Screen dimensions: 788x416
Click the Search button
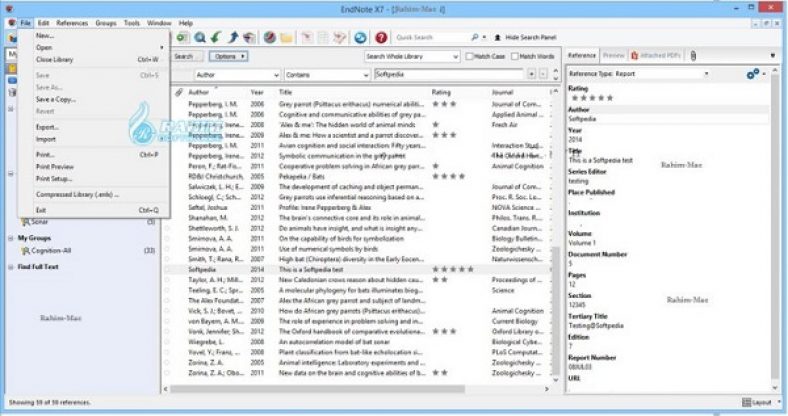pyautogui.click(x=184, y=56)
